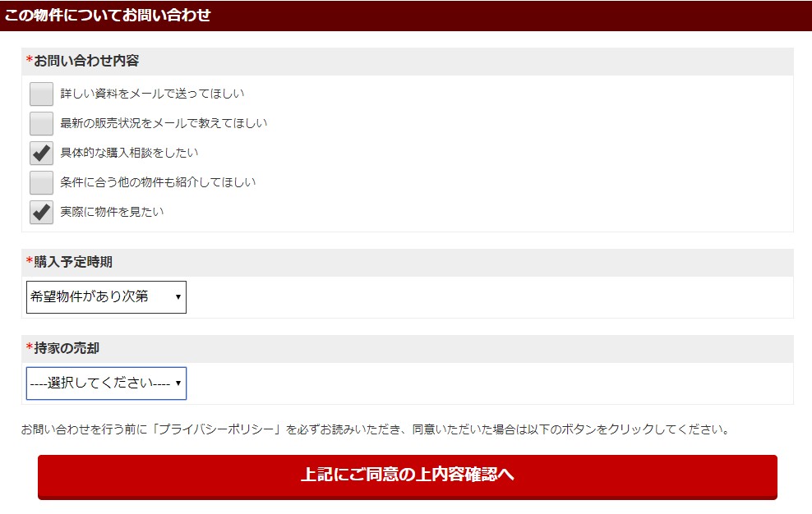Click the 具体的な購入相談をしたい label text
812x514 pixels.
(129, 153)
